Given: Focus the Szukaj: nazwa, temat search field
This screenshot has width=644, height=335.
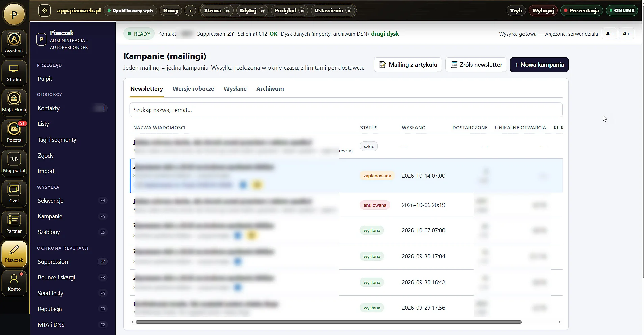Looking at the screenshot, I should [346, 110].
